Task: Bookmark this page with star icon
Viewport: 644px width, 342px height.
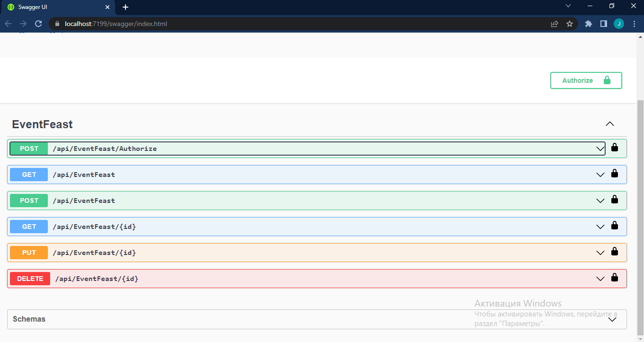Action: 570,24
